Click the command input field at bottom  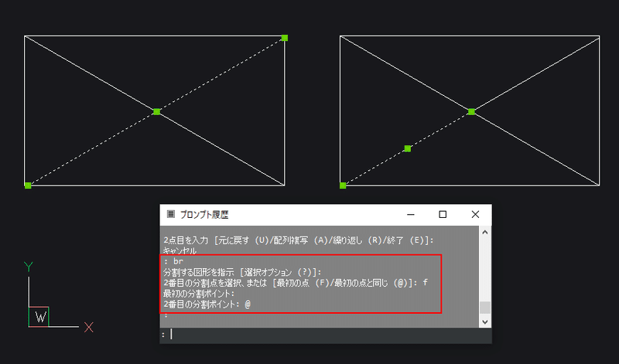coord(326,335)
